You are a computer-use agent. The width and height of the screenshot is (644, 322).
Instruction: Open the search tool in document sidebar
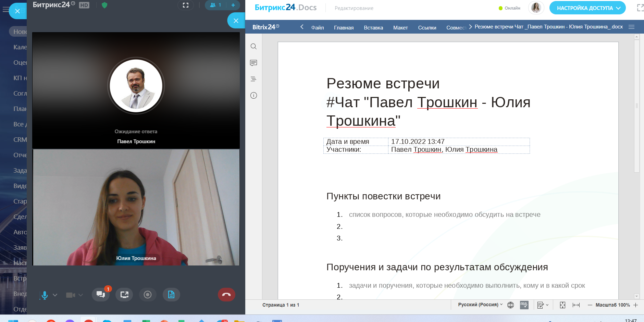253,47
